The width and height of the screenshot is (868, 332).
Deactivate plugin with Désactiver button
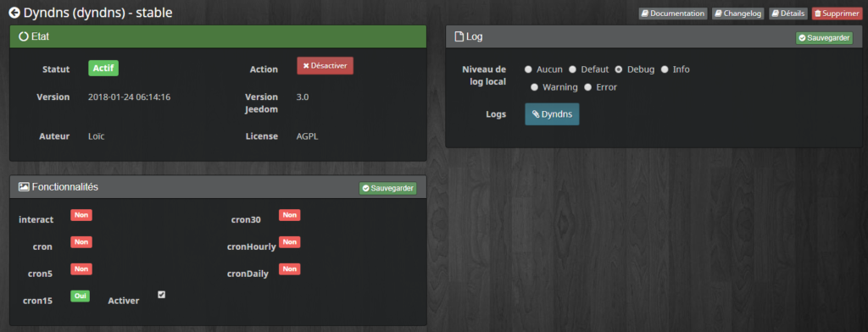[x=325, y=65]
